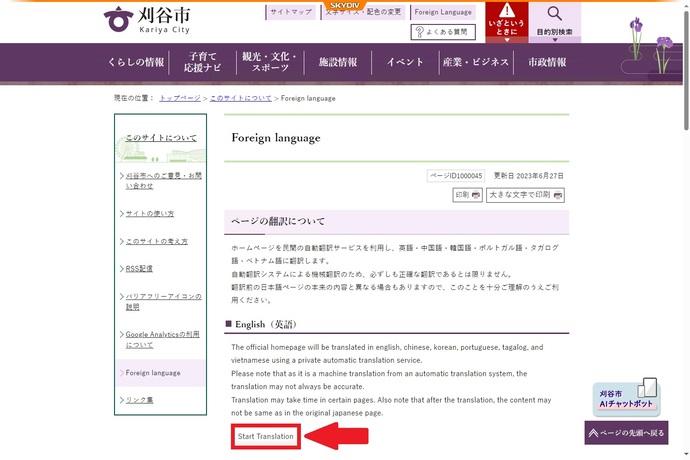The width and height of the screenshot is (690, 460).
Task: Click ページの先頭へ戻る back-to-top button
Action: (x=626, y=433)
